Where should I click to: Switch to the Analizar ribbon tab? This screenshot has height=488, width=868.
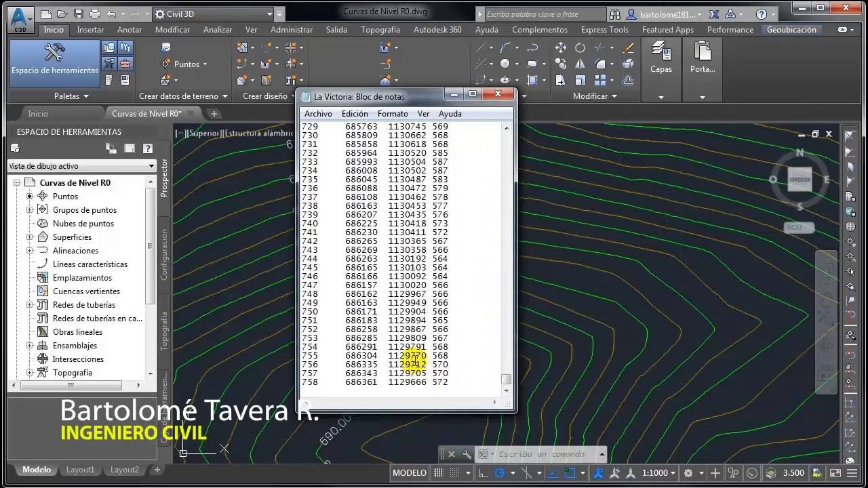pos(218,30)
